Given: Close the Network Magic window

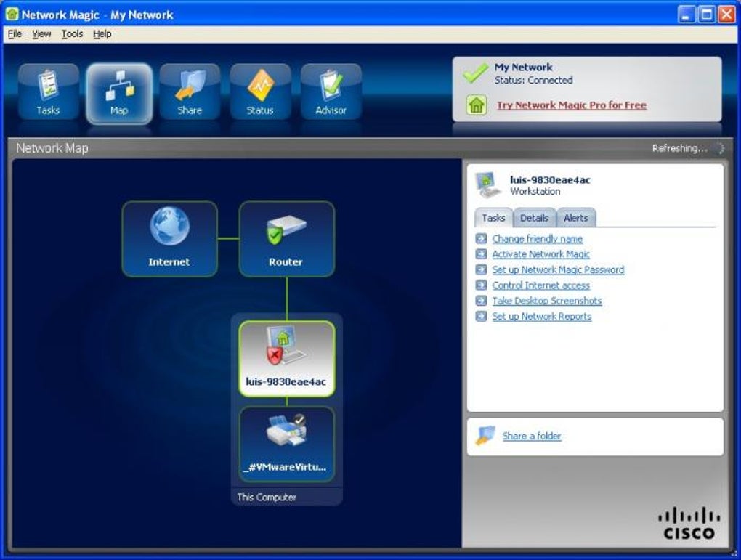Looking at the screenshot, I should (x=726, y=15).
